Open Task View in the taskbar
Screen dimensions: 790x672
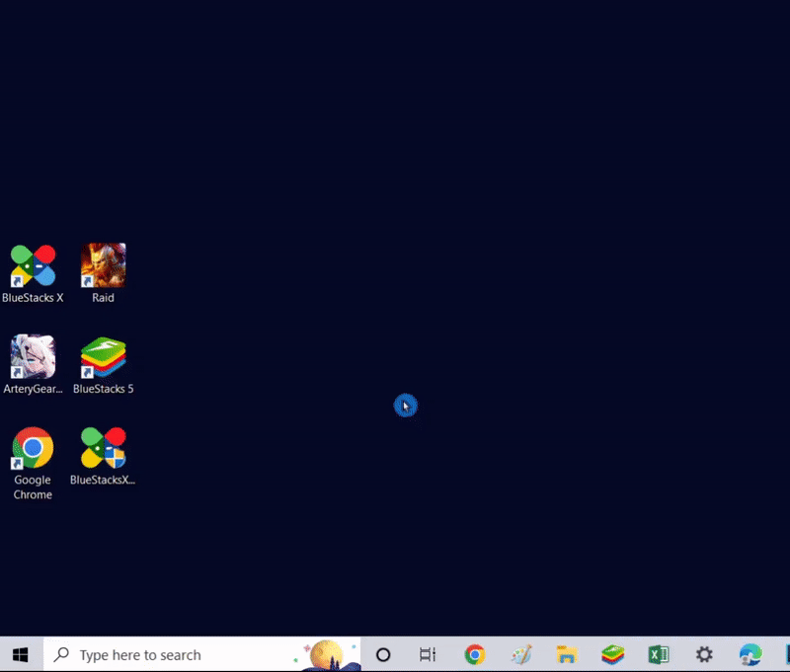click(428, 654)
